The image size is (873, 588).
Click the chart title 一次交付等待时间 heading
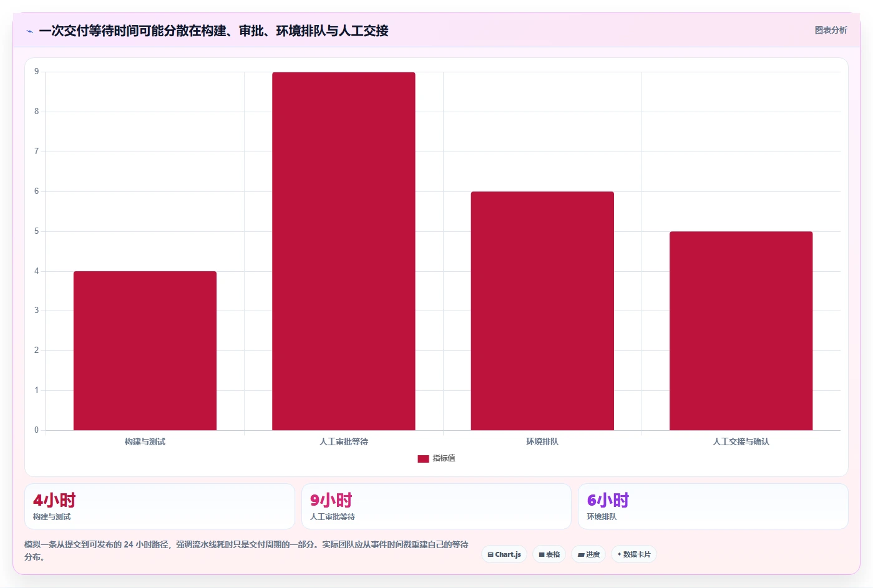(x=213, y=31)
